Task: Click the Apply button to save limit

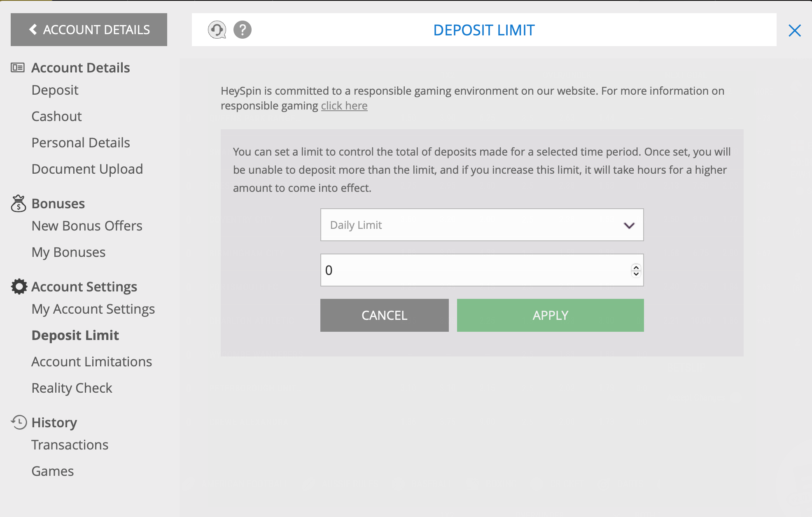Action: coord(550,315)
